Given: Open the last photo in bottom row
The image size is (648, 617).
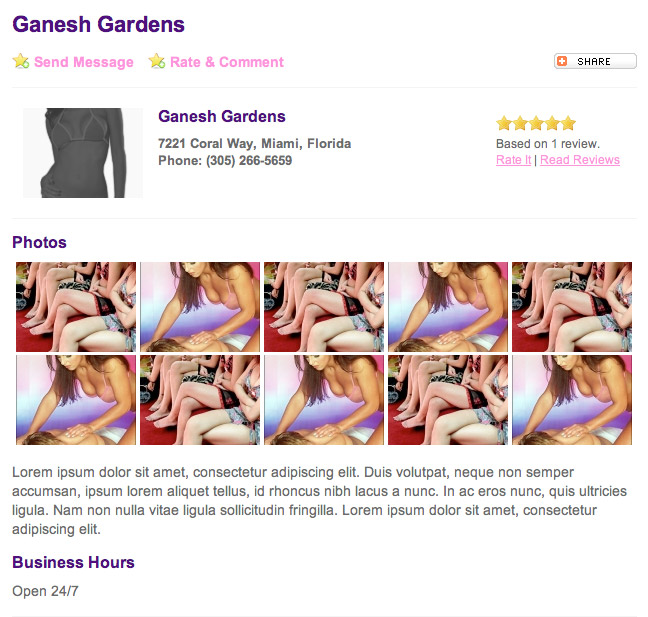Looking at the screenshot, I should click(x=572, y=400).
